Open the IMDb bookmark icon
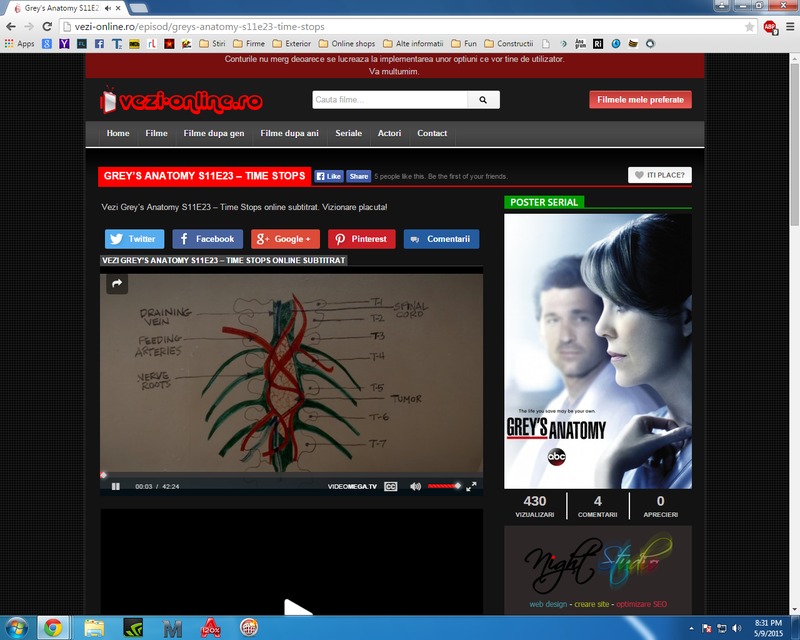 [134, 44]
